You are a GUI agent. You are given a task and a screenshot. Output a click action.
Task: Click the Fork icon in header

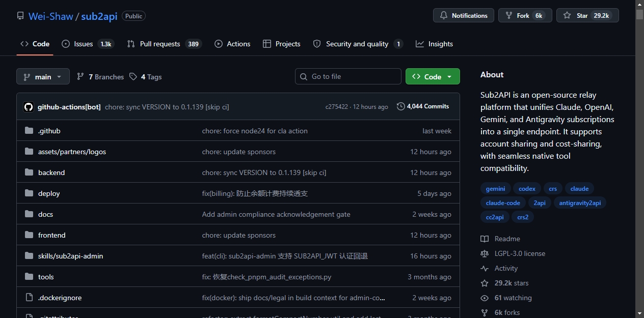point(508,16)
